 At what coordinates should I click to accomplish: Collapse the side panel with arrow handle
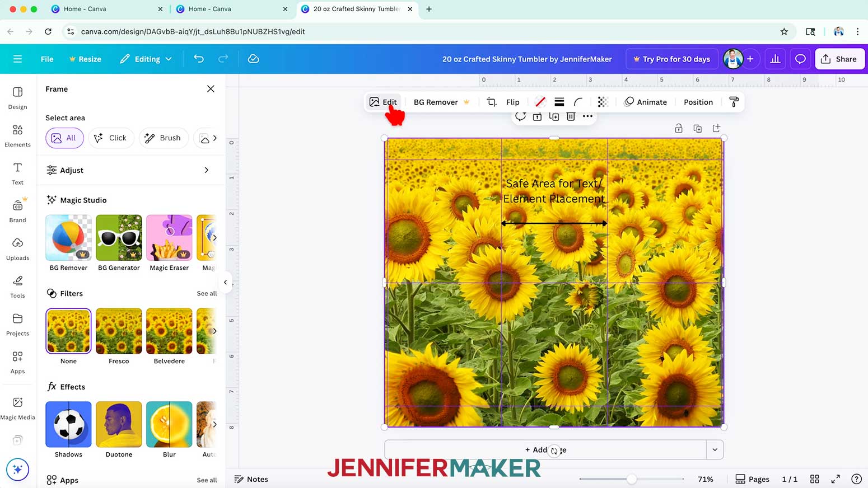coord(225,283)
